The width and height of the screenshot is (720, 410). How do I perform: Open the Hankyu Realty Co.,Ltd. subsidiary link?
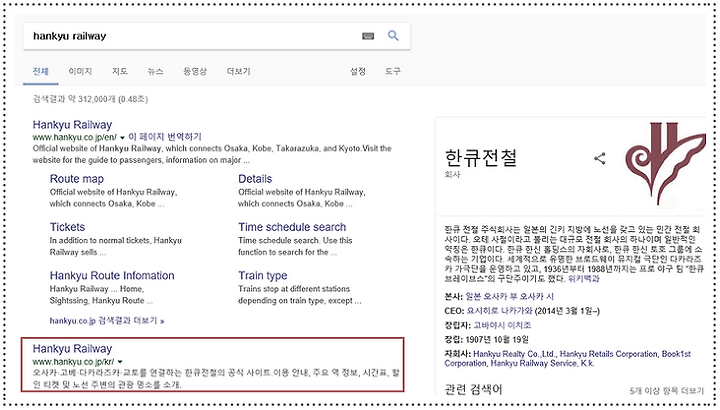coord(514,354)
